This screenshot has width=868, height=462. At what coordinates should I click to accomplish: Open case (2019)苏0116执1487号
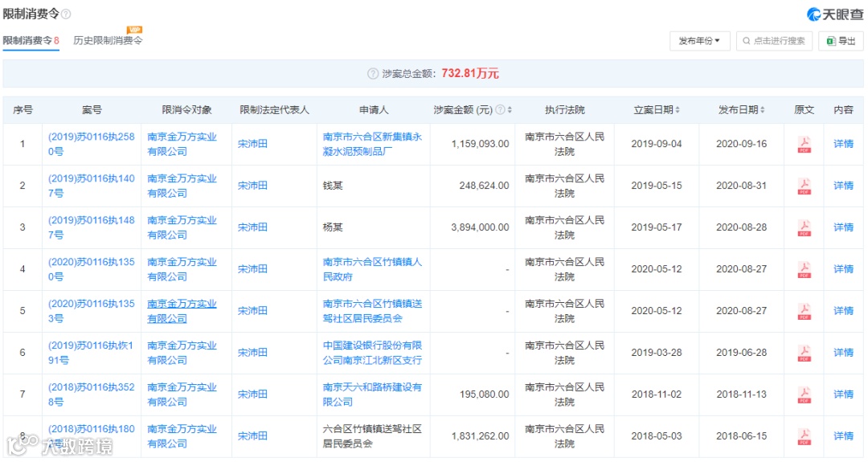[92, 227]
